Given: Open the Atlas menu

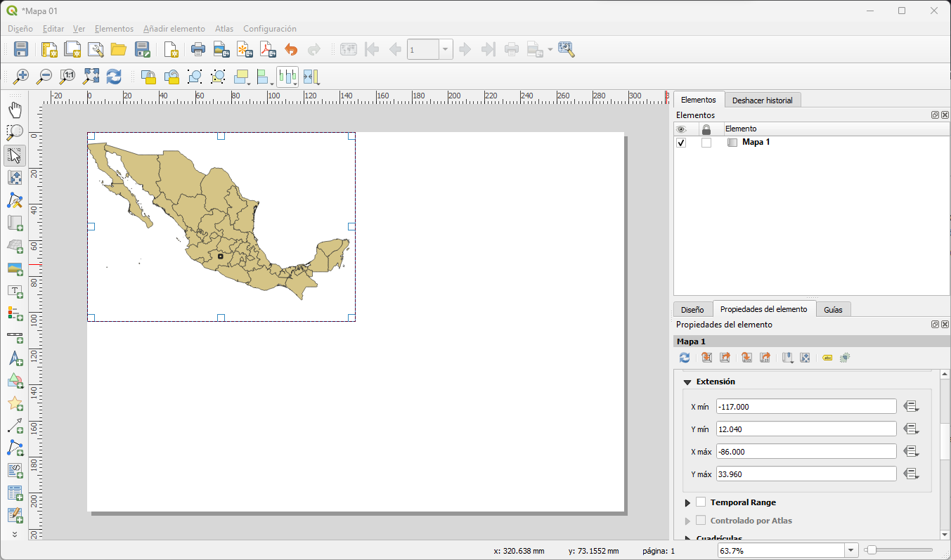Looking at the screenshot, I should pos(224,29).
